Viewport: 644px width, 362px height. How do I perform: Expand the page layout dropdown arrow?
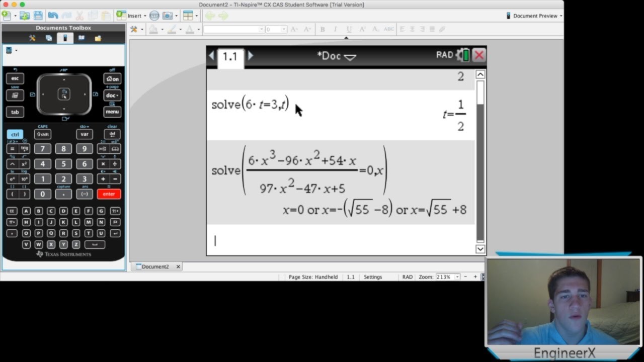197,16
